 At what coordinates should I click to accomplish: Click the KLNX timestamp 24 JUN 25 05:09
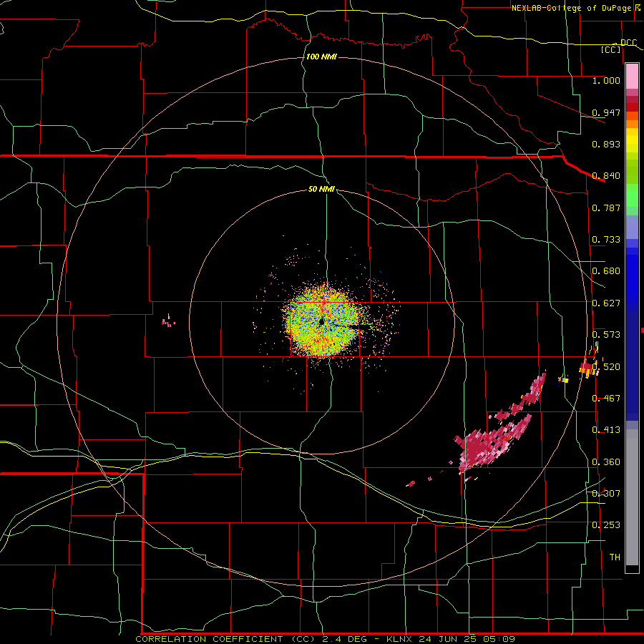point(451,639)
